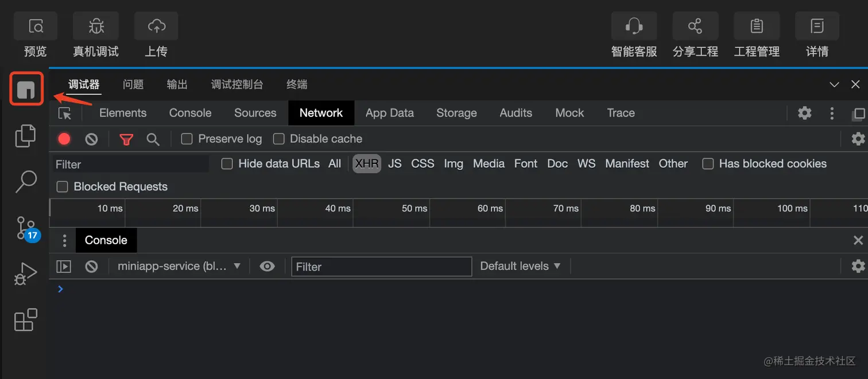Viewport: 868px width, 379px height.
Task: Open the extensions sidebar icon
Action: 25,320
